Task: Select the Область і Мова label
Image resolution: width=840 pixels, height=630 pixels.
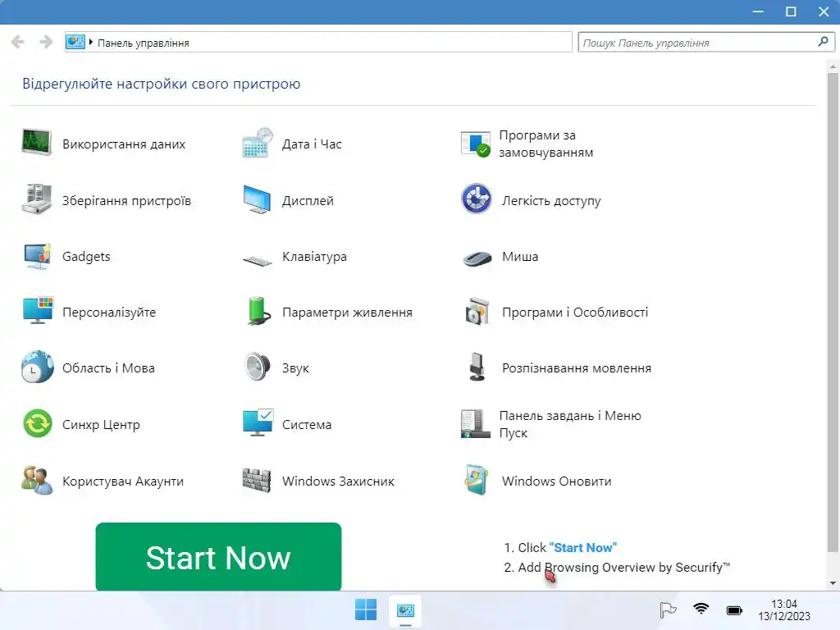Action: point(108,368)
